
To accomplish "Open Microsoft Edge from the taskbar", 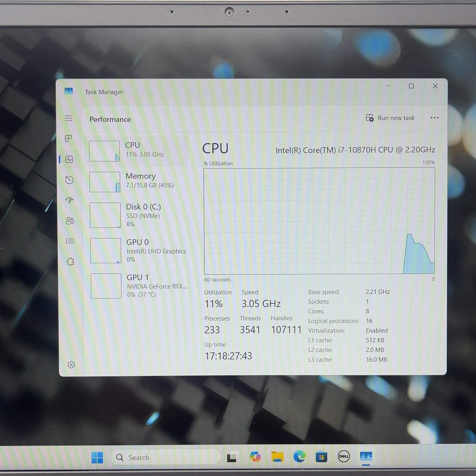I will click(x=299, y=457).
